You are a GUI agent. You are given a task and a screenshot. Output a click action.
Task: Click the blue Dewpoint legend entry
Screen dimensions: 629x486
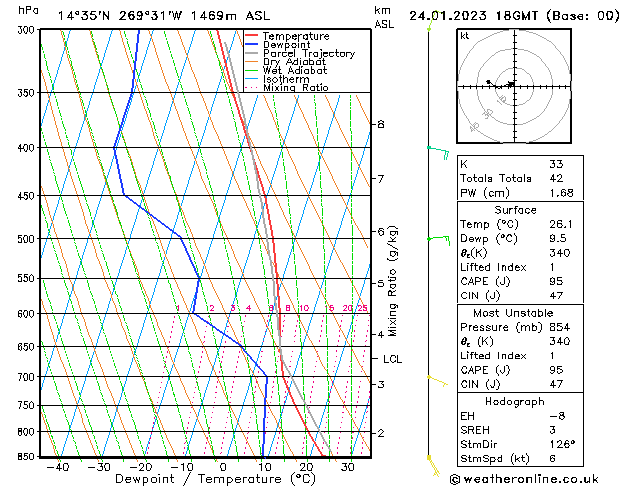278,45
